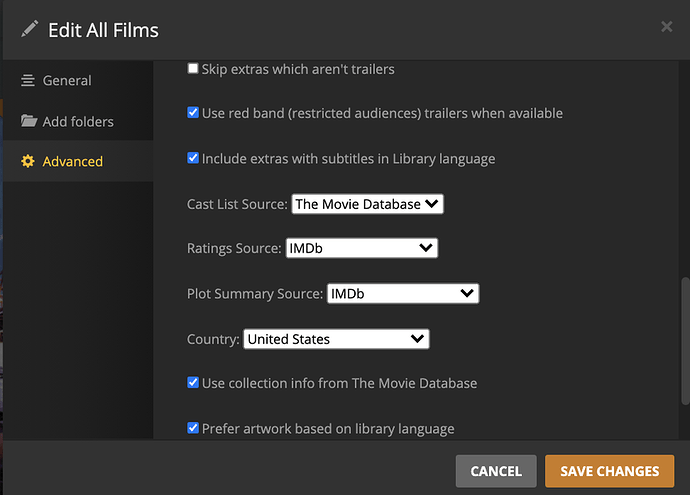Change the Country dropdown selection

336,339
